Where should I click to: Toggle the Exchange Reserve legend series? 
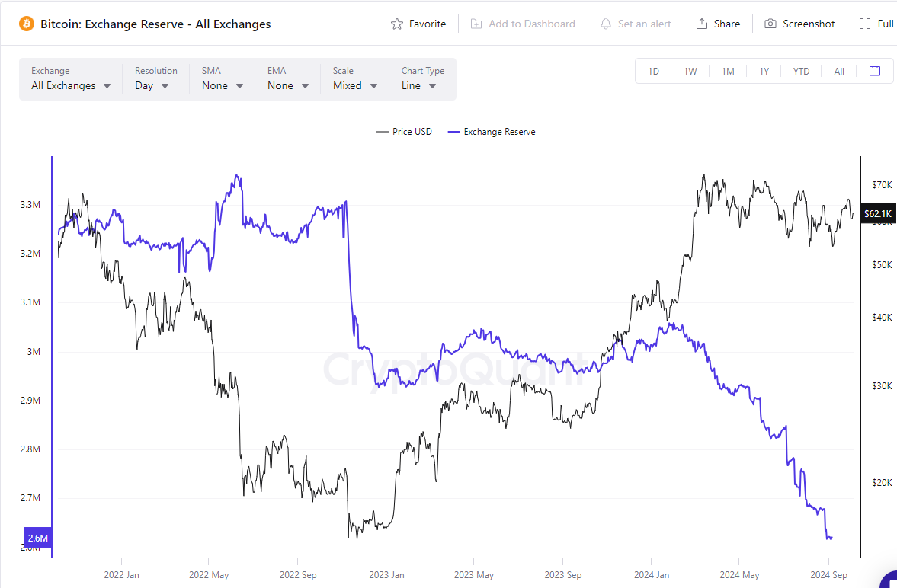click(492, 132)
